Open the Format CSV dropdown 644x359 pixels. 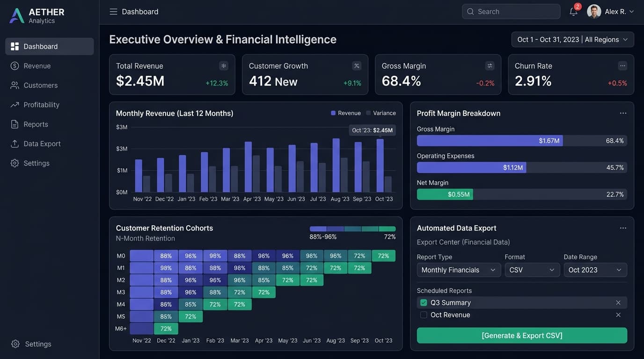(x=532, y=270)
